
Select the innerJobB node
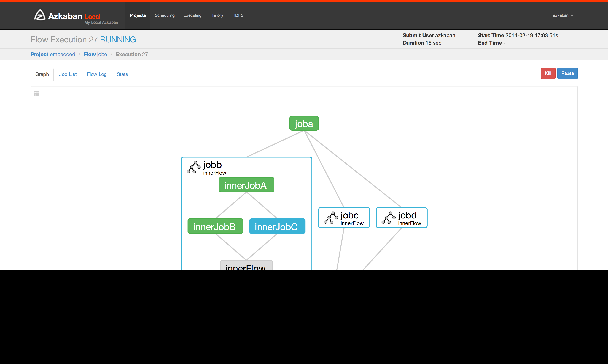pyautogui.click(x=215, y=226)
